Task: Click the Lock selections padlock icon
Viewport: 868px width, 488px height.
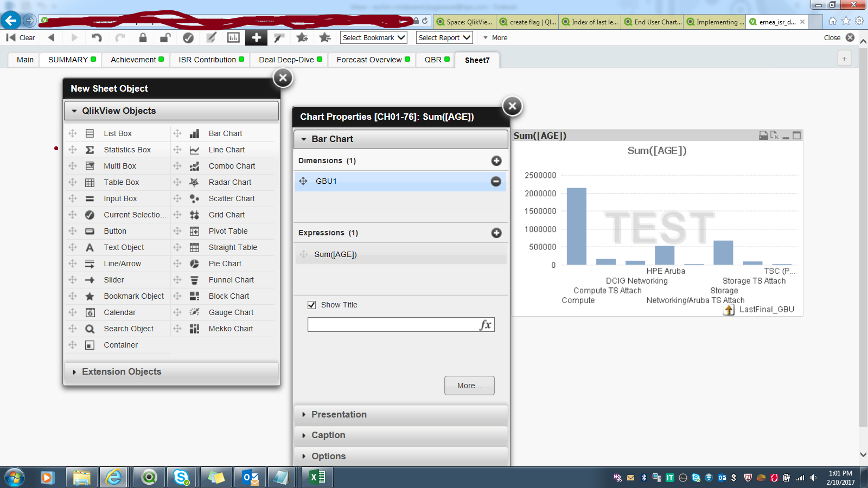Action: [143, 37]
